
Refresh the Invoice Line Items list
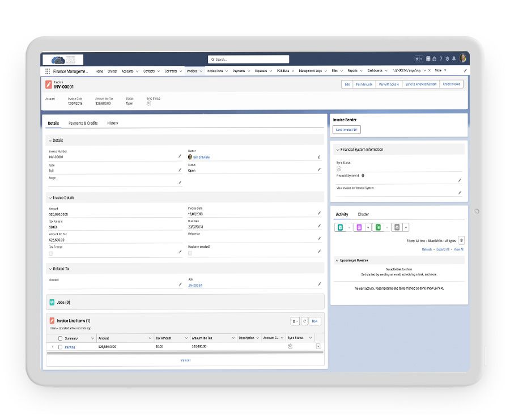pos(304,321)
